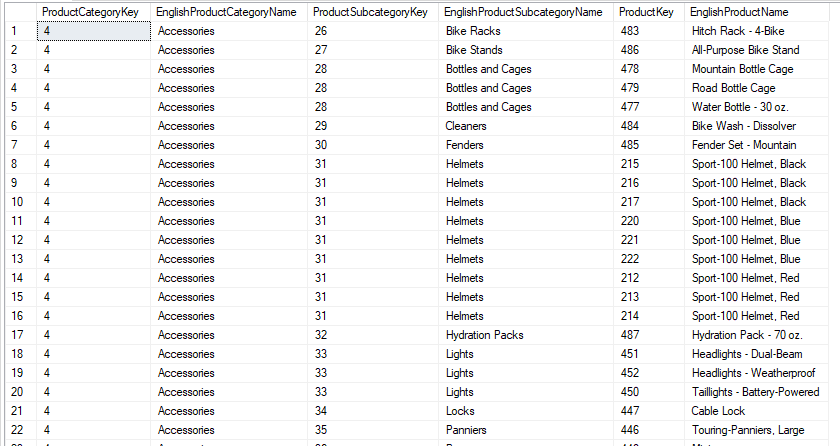Click the cell 'Cable Lock'
This screenshot has height=446, width=840.
click(x=756, y=411)
